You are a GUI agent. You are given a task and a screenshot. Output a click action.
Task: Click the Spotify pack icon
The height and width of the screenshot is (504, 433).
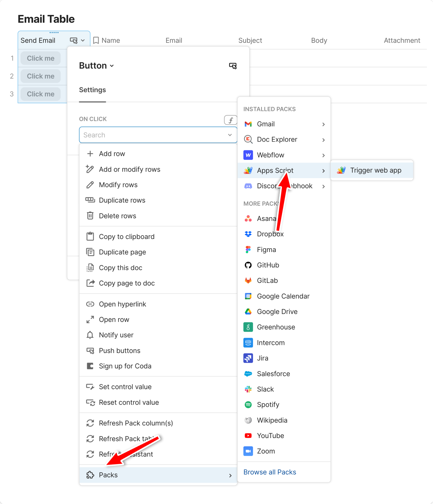[x=248, y=404]
